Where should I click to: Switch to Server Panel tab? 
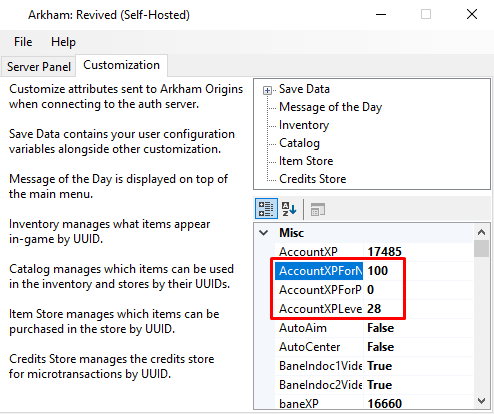click(x=39, y=67)
